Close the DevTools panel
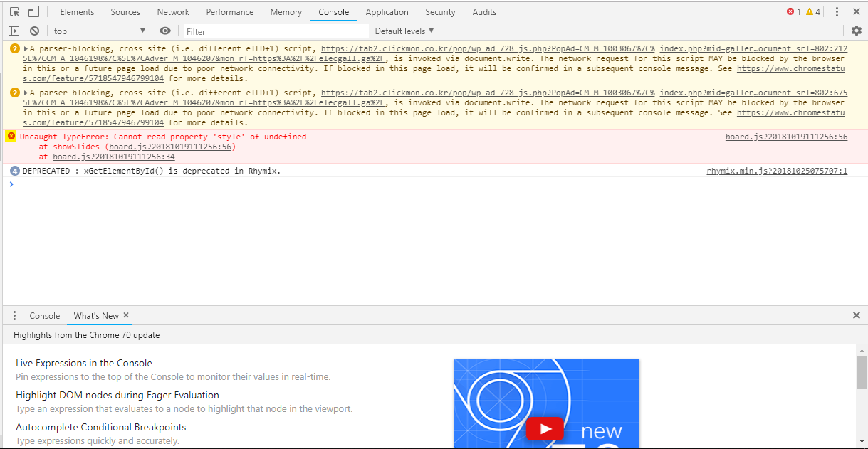Image resolution: width=868 pixels, height=449 pixels. [857, 12]
